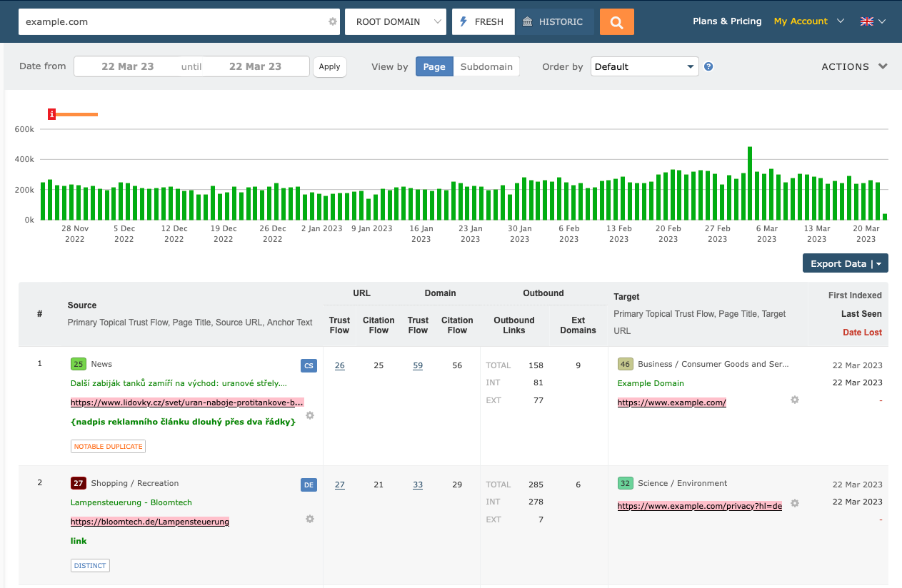This screenshot has height=588, width=902.
Task: Click the orange info marker above the chart
Action: tap(51, 113)
